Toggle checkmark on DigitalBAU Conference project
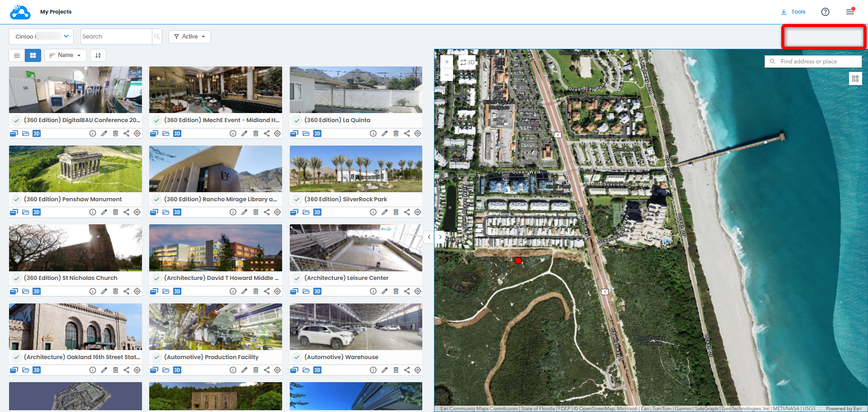This screenshot has height=412, width=868. tap(16, 120)
